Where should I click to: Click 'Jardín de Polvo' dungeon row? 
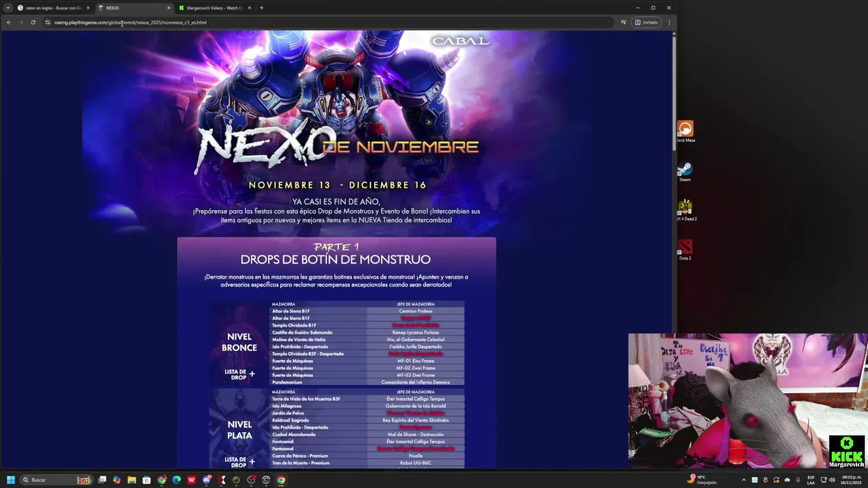(288, 413)
